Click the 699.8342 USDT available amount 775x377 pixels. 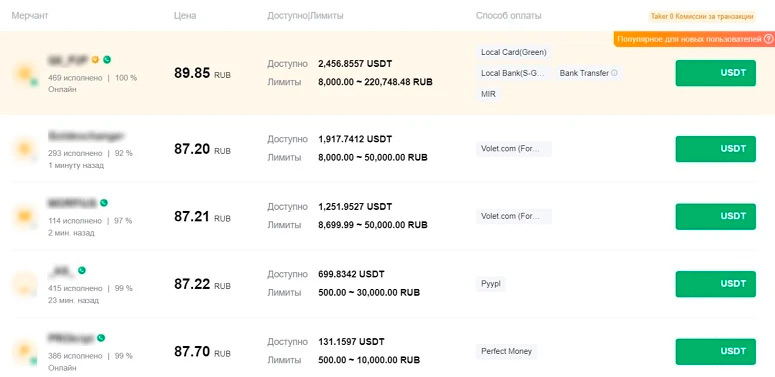click(351, 274)
